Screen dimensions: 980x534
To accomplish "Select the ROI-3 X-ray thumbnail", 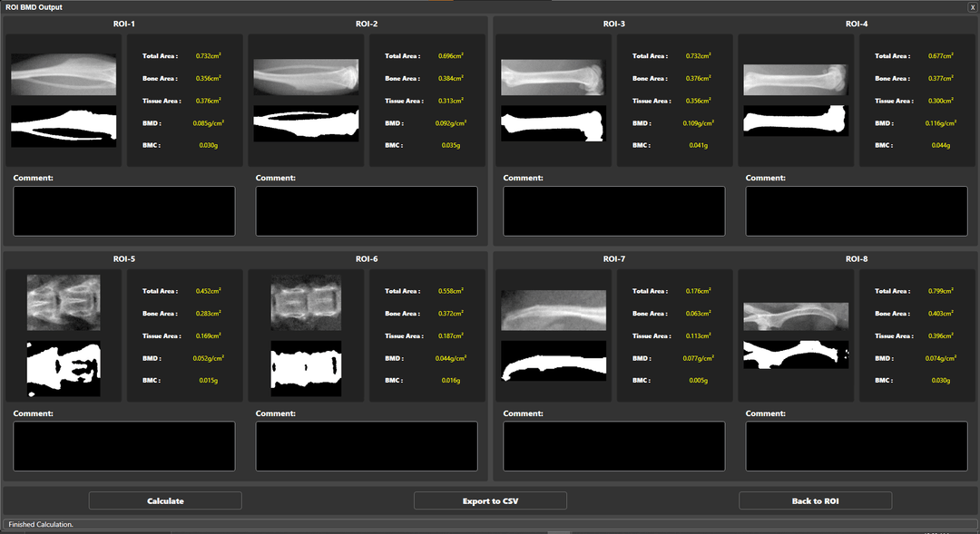I will tap(554, 77).
